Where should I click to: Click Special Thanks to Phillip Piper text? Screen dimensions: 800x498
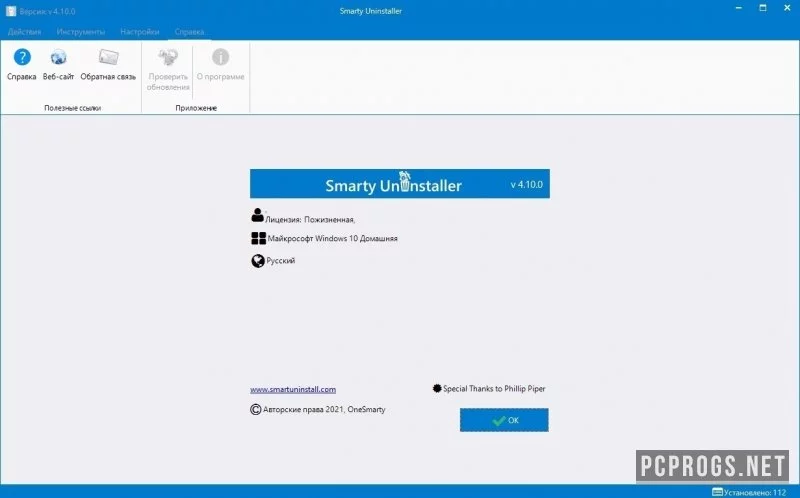(x=494, y=388)
